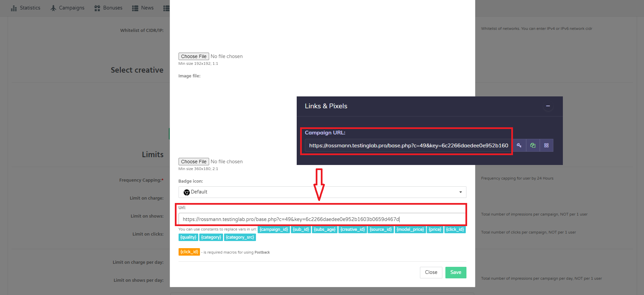
Task: Insert the {campaign_id} macro tag
Action: tap(274, 229)
